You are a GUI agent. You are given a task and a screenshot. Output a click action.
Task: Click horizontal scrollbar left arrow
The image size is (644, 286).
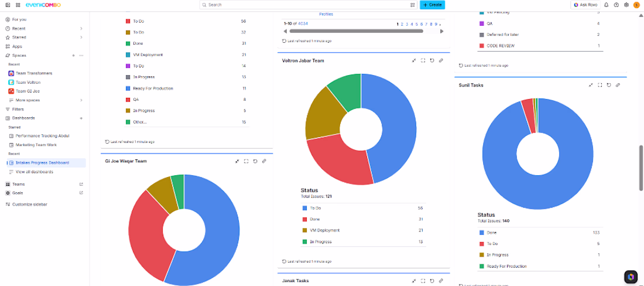286,31
